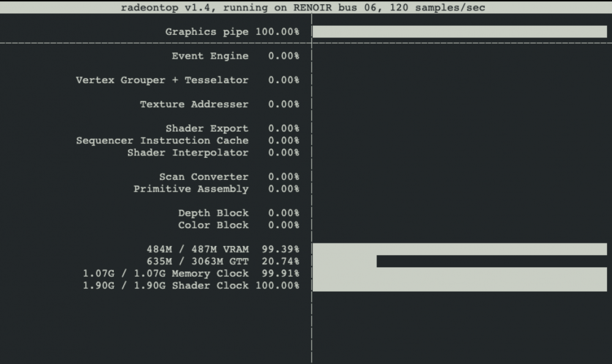Click the Shader Interpolator 0.00% value
This screenshot has height=364, width=612.
(284, 152)
